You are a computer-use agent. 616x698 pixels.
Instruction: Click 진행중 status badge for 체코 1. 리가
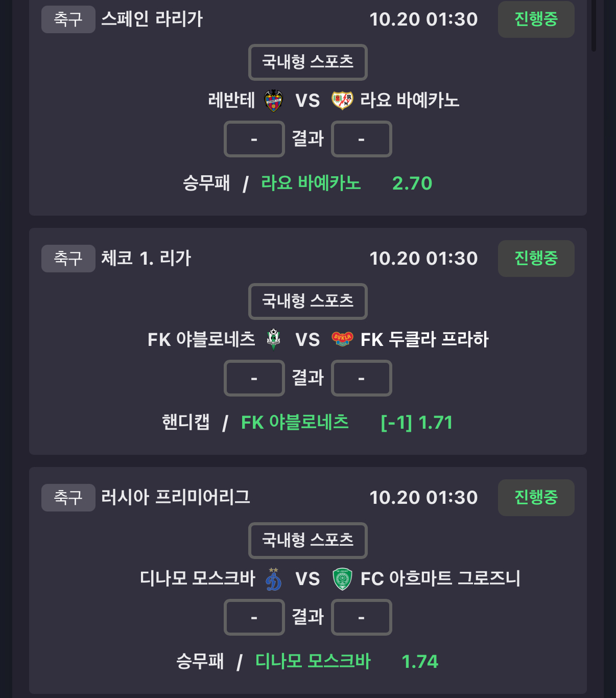(536, 259)
